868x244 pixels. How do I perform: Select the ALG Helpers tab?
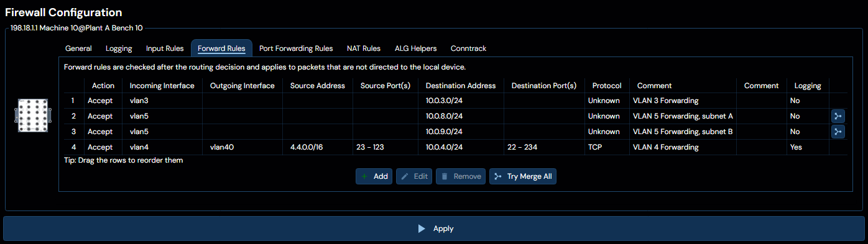coord(415,48)
